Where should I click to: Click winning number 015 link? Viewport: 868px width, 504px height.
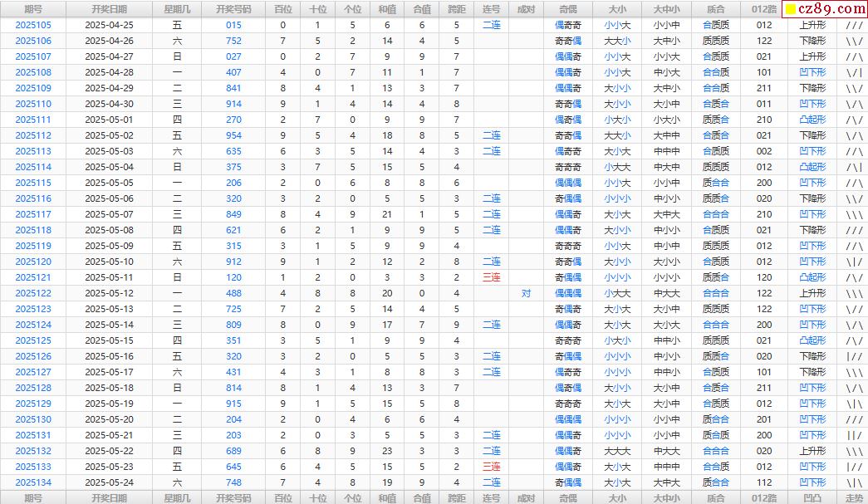pyautogui.click(x=233, y=25)
